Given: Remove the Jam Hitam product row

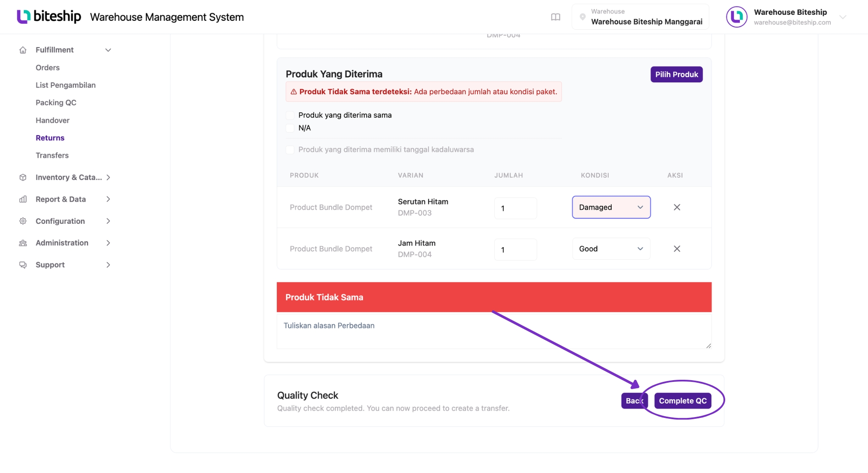Looking at the screenshot, I should 677,249.
